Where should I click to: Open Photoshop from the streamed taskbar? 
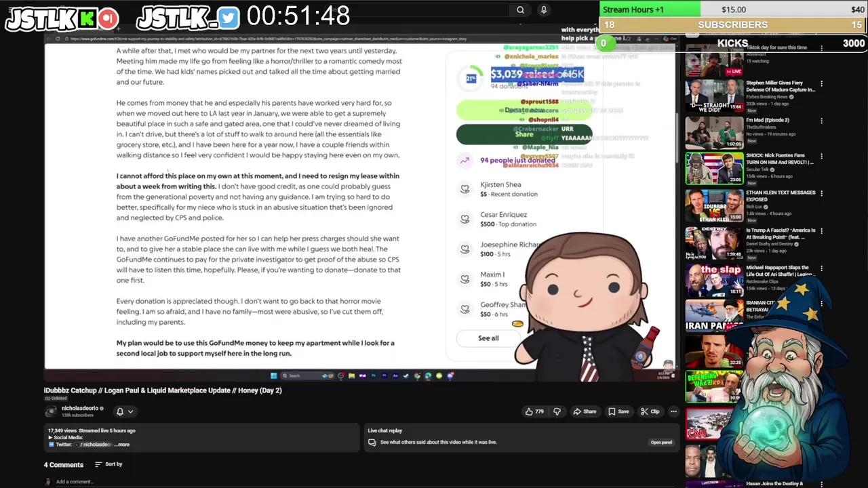[x=374, y=375]
